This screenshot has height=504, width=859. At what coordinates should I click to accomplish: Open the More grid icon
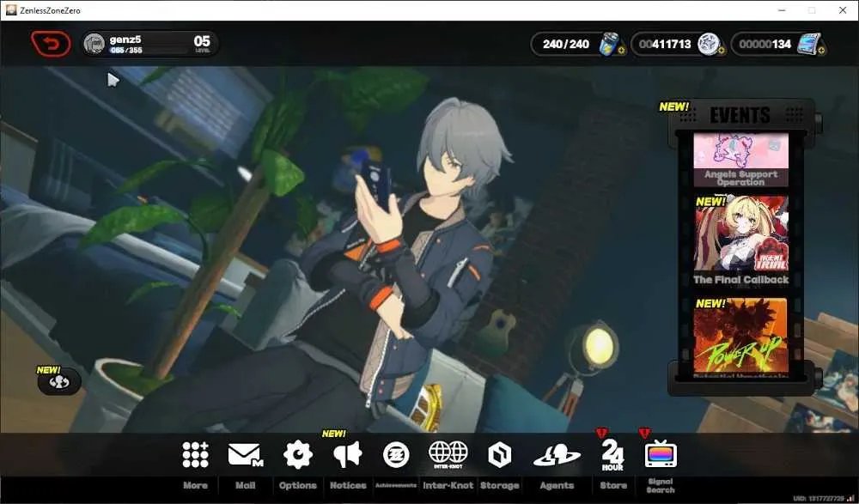[x=196, y=455]
